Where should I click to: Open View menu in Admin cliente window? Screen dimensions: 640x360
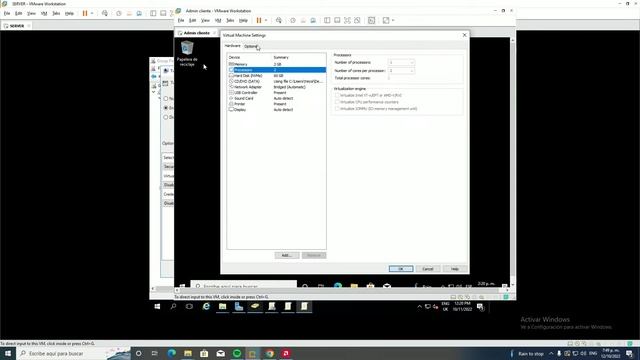pyautogui.click(x=205, y=20)
